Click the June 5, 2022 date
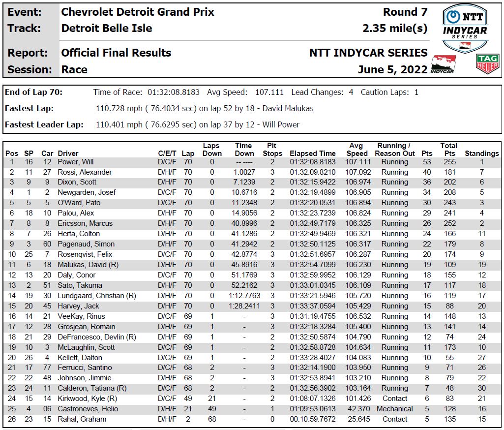Image resolution: width=504 pixels, height=430 pixels. point(392,69)
